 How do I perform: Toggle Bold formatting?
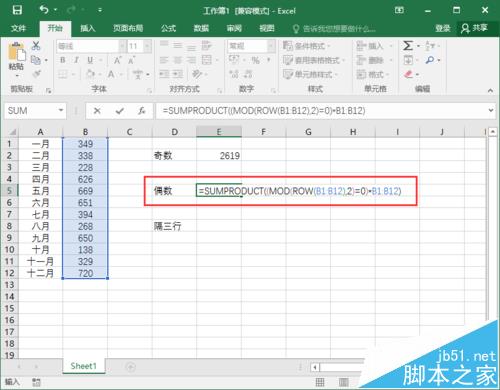[63, 60]
